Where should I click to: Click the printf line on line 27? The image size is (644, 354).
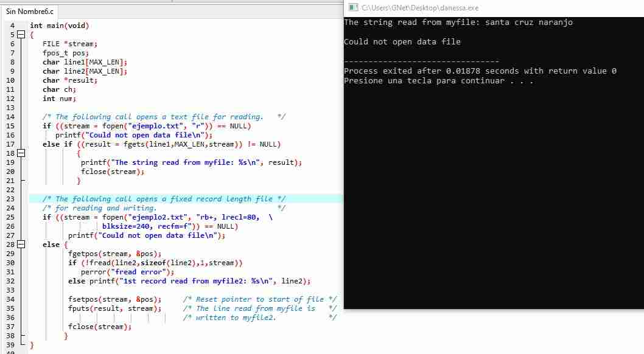(x=147, y=235)
